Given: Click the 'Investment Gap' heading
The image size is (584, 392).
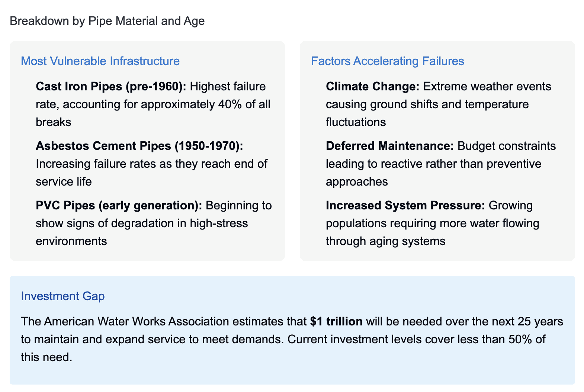Looking at the screenshot, I should click(62, 296).
